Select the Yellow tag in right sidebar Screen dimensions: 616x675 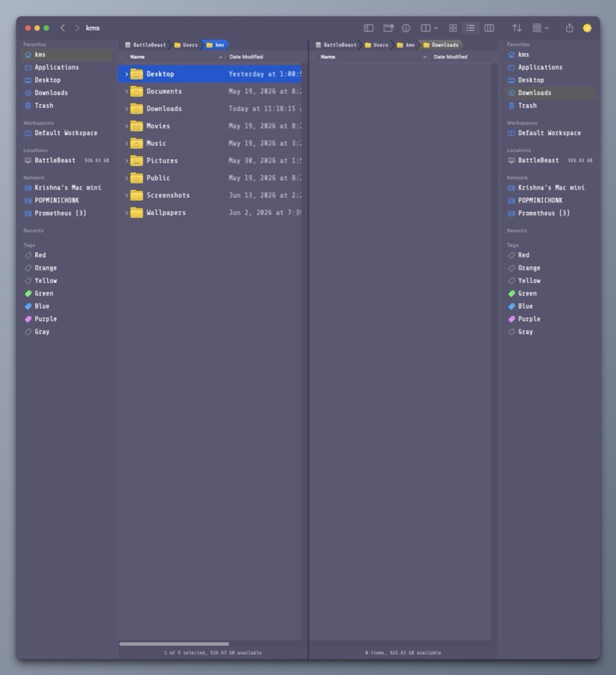[550, 281]
